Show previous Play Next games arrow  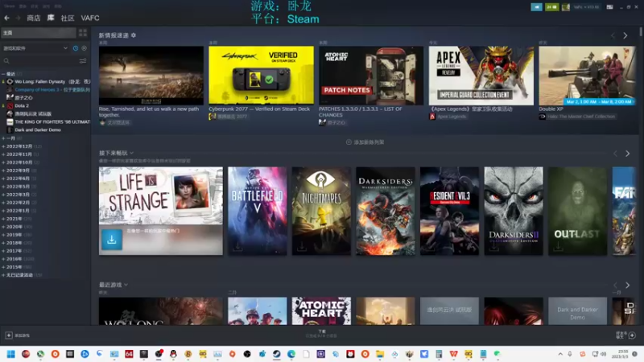pos(615,154)
